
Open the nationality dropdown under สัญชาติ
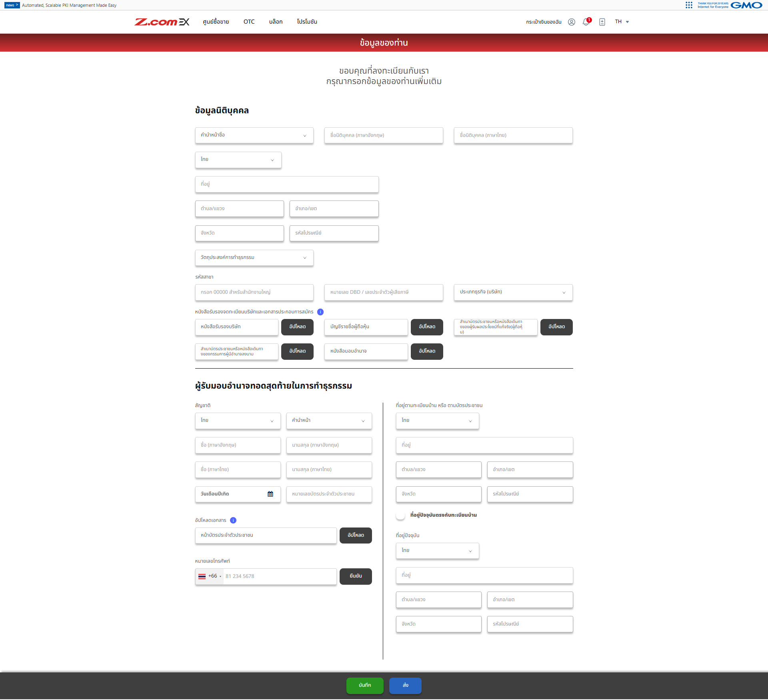[238, 421]
